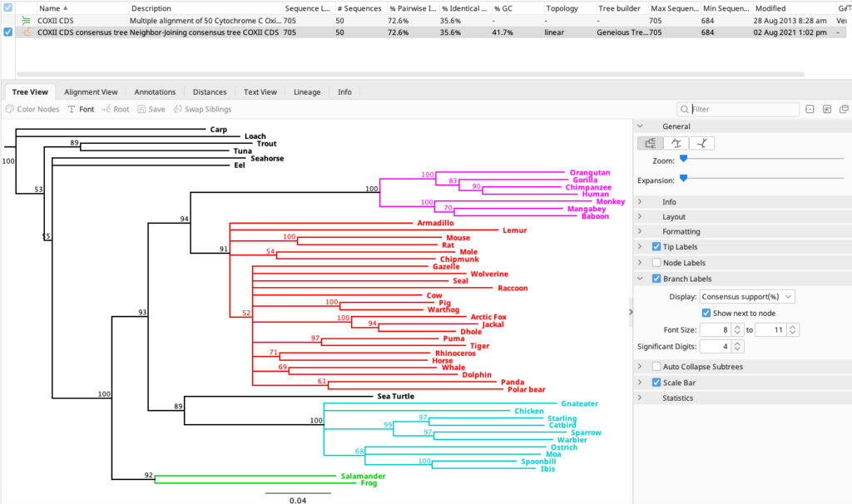The height and width of the screenshot is (504, 852).
Task: Click the Swap Siblings icon
Action: click(178, 109)
